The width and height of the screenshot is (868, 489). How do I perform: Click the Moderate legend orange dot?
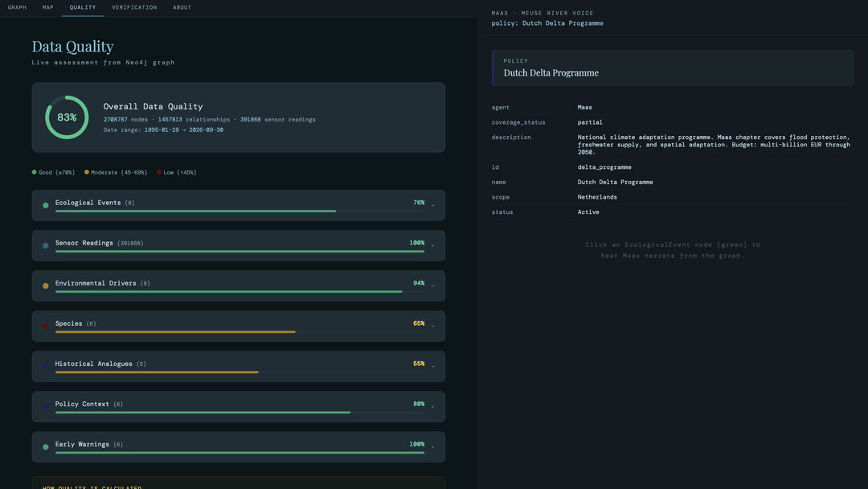(x=86, y=172)
